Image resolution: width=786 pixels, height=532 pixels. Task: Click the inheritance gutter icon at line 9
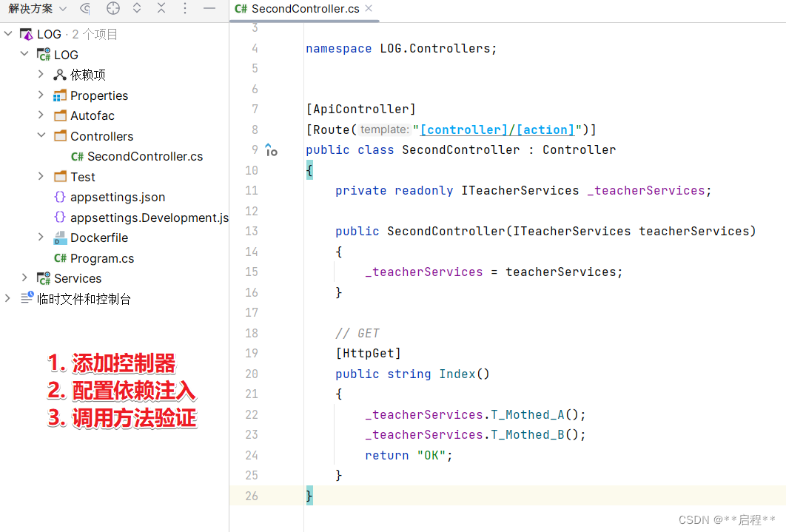tap(271, 149)
